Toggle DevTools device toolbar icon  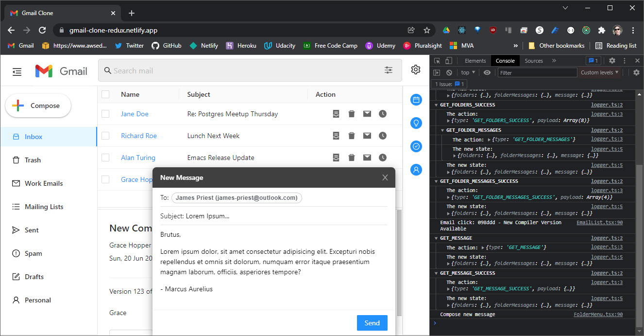point(448,61)
